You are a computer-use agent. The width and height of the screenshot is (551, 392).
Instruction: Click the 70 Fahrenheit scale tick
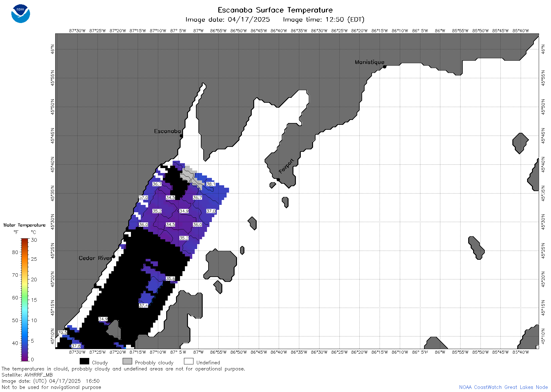(15, 275)
